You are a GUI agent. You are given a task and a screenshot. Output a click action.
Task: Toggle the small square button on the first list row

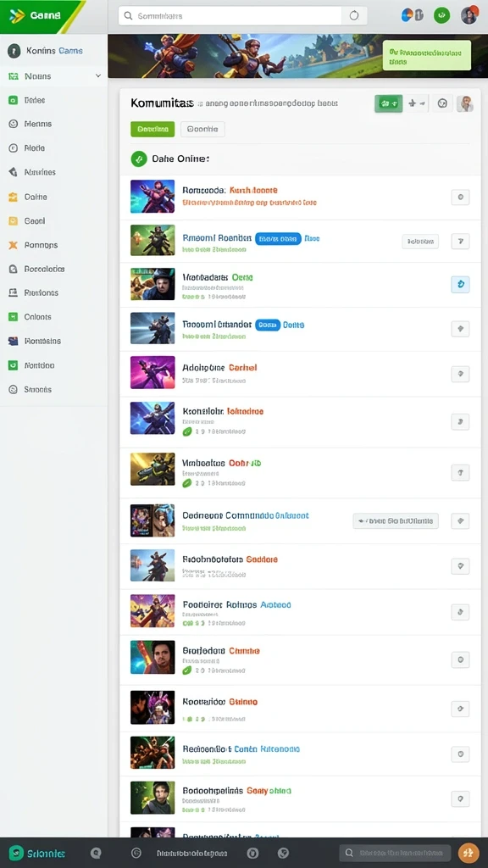click(460, 197)
